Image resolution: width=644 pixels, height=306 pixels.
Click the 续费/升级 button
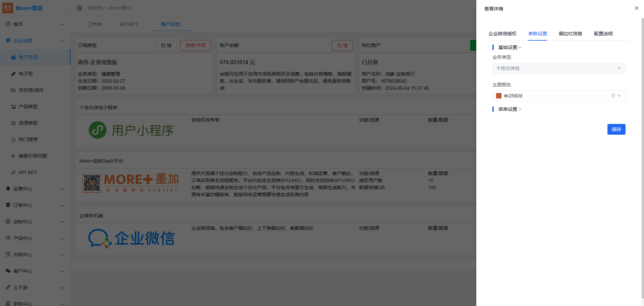tap(195, 45)
